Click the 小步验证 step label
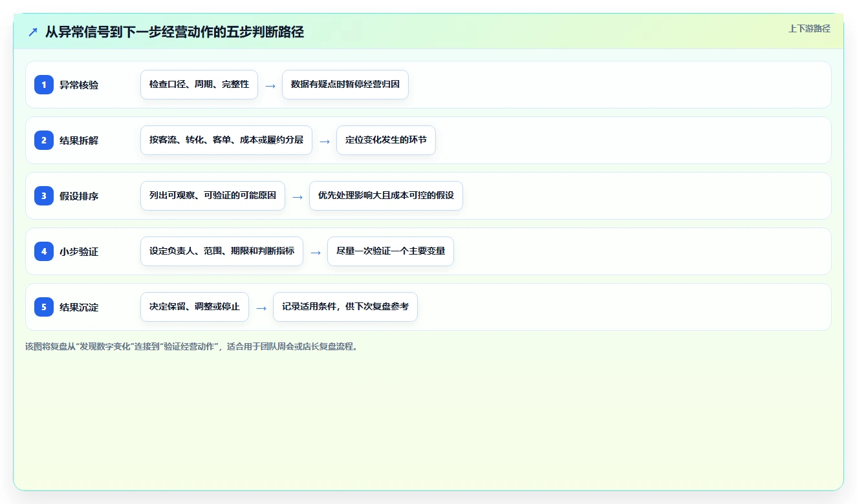 (x=79, y=251)
